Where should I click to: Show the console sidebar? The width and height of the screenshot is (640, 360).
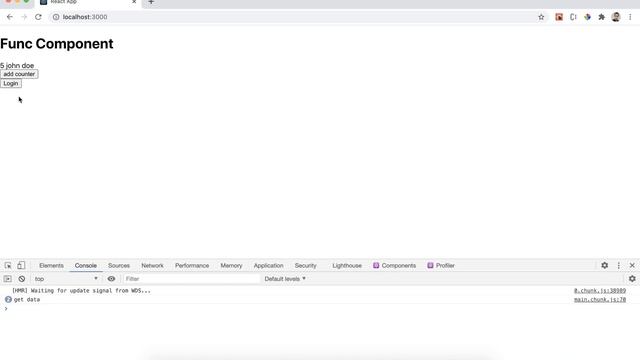pos(7,279)
